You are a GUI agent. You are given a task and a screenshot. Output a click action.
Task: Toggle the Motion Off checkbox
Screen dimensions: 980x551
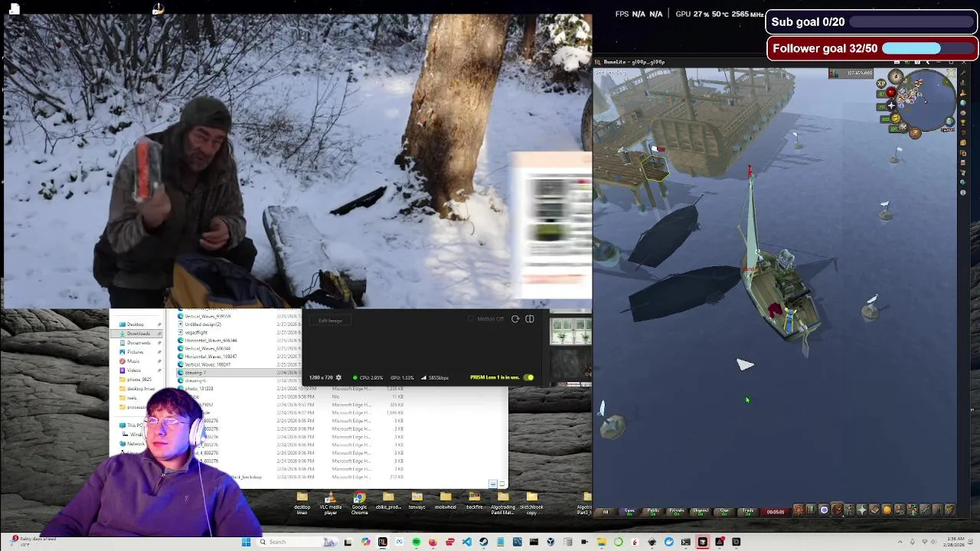[470, 318]
